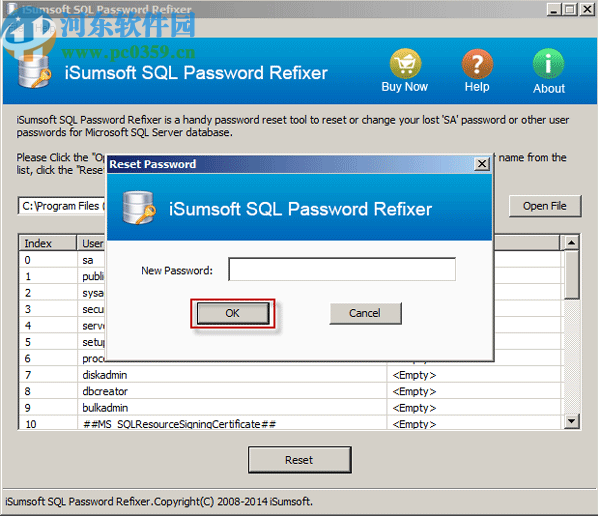Open Help via the question mark icon
The width and height of the screenshot is (598, 518).
click(x=477, y=63)
